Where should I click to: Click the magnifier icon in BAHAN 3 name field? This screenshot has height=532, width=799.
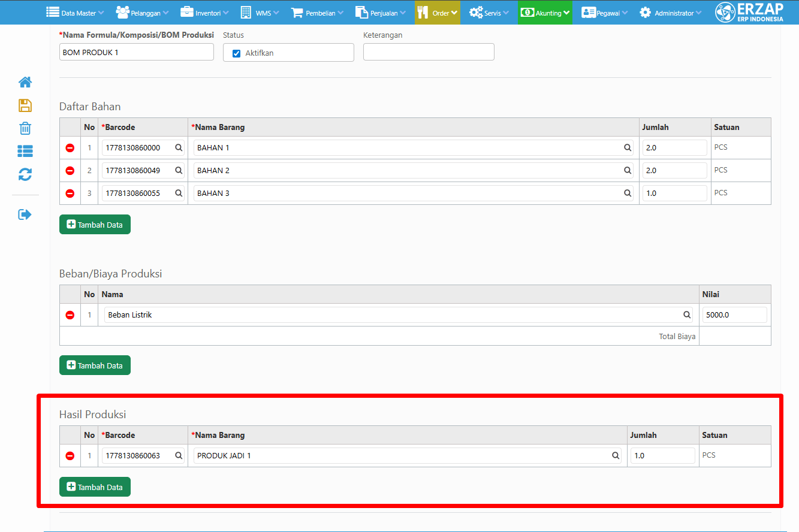pyautogui.click(x=628, y=193)
